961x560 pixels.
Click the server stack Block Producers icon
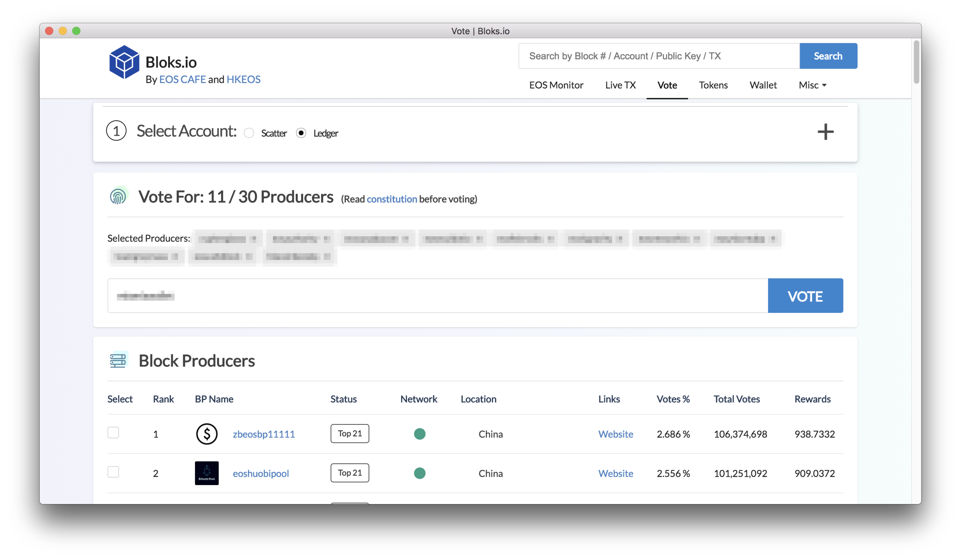point(118,360)
